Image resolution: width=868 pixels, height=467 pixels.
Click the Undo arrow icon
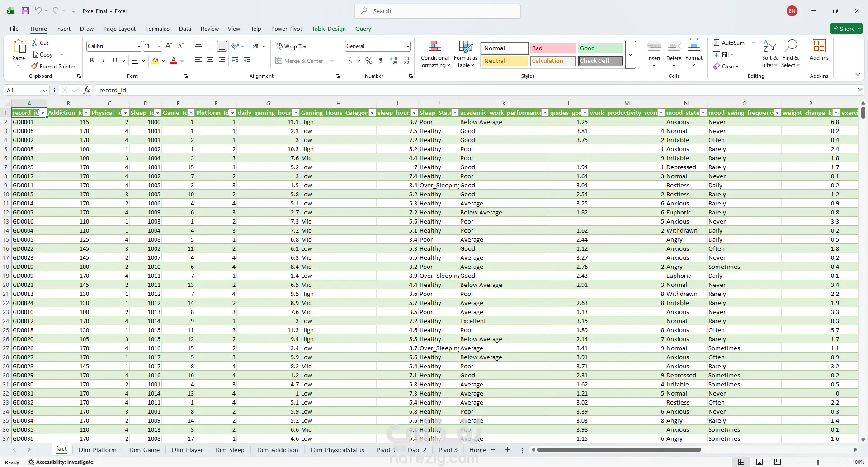[38, 11]
